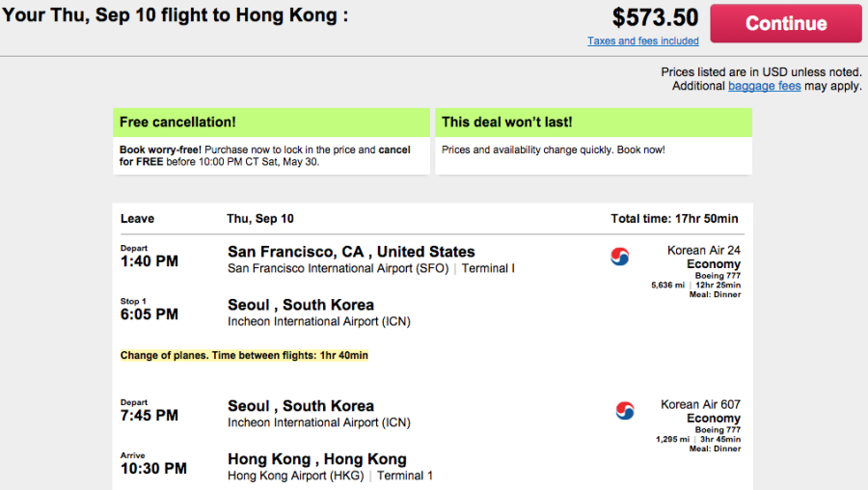868x490 pixels.
Task: Click the Free cancellation! banner header
Action: [x=271, y=122]
